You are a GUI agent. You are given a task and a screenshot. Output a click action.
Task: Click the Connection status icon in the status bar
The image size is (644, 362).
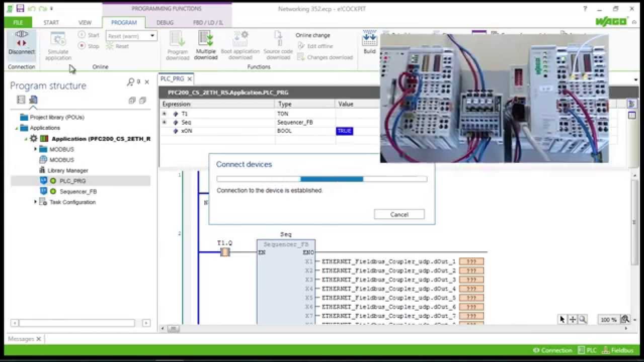coord(536,350)
